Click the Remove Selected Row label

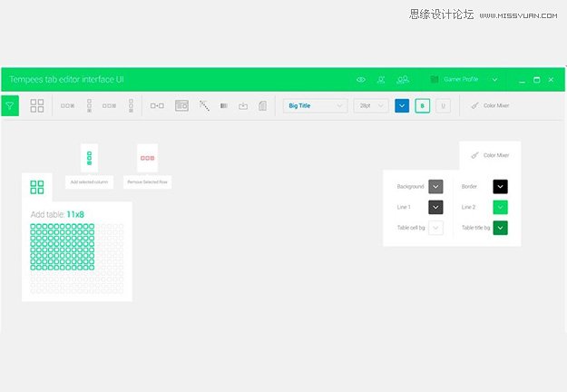(x=148, y=181)
